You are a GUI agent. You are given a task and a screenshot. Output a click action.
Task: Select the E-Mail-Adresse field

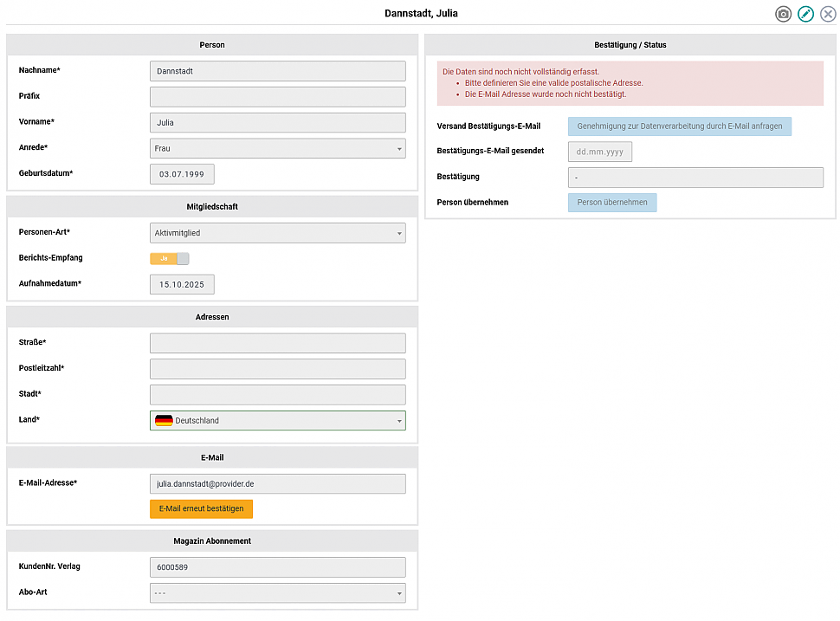click(x=277, y=484)
